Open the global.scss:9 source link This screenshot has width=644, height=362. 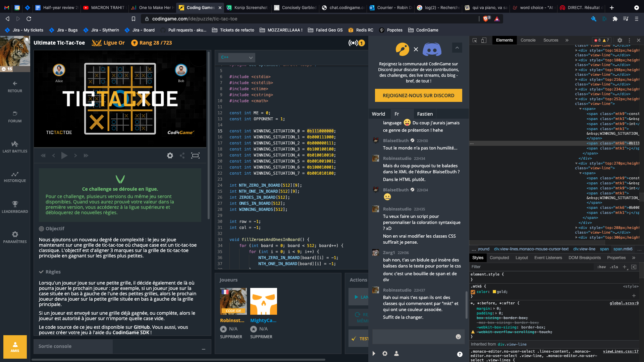point(624,303)
